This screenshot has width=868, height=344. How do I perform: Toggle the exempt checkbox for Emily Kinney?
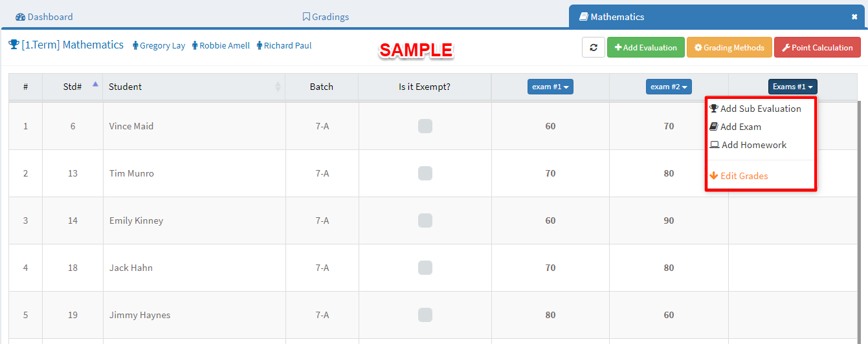425,220
